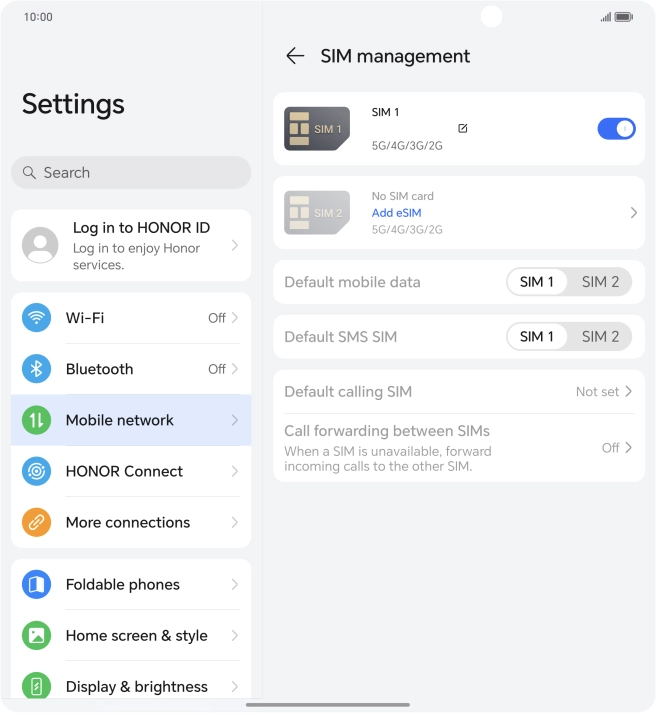
Task: Go back using the SIM management arrow
Action: click(295, 56)
